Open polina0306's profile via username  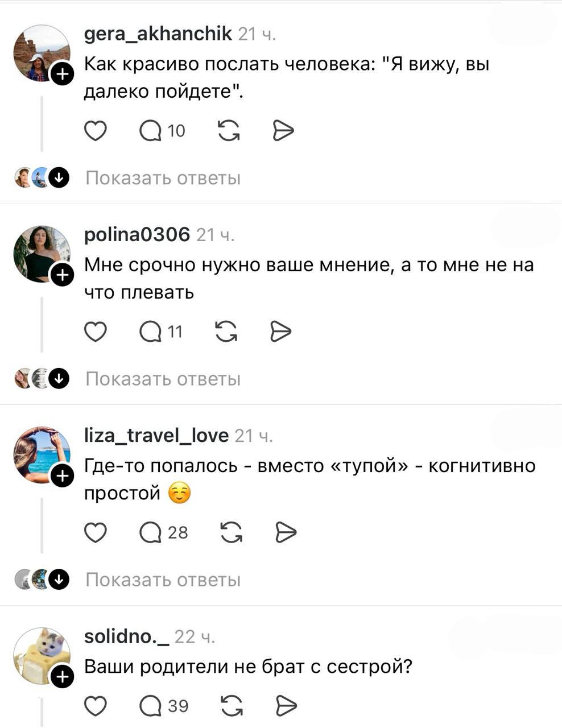[137, 234]
